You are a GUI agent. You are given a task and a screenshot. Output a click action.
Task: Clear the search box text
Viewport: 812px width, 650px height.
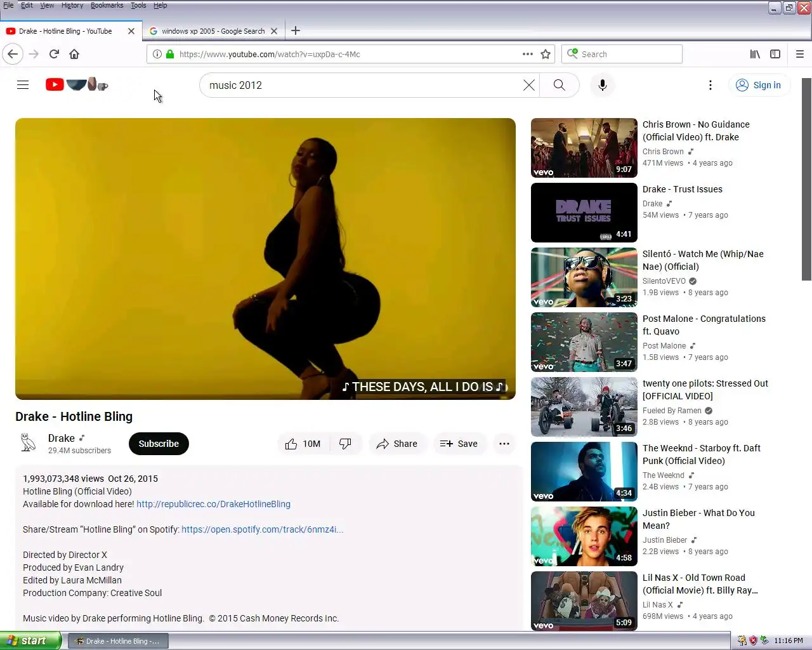(x=528, y=85)
